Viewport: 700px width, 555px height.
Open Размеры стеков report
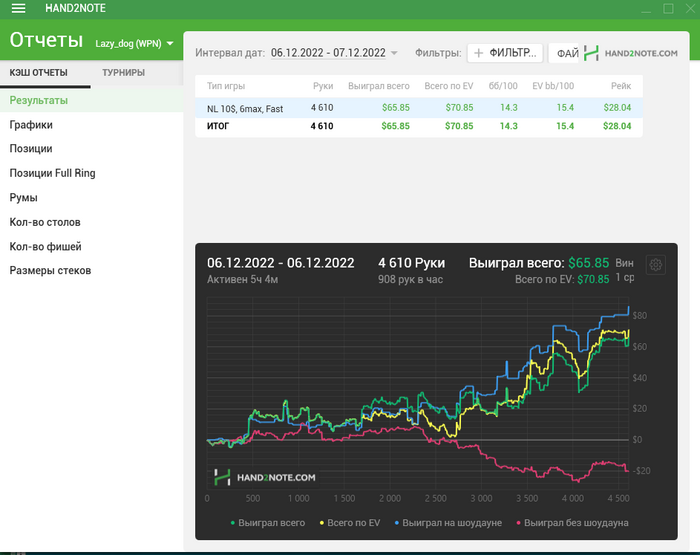pyautogui.click(x=50, y=271)
